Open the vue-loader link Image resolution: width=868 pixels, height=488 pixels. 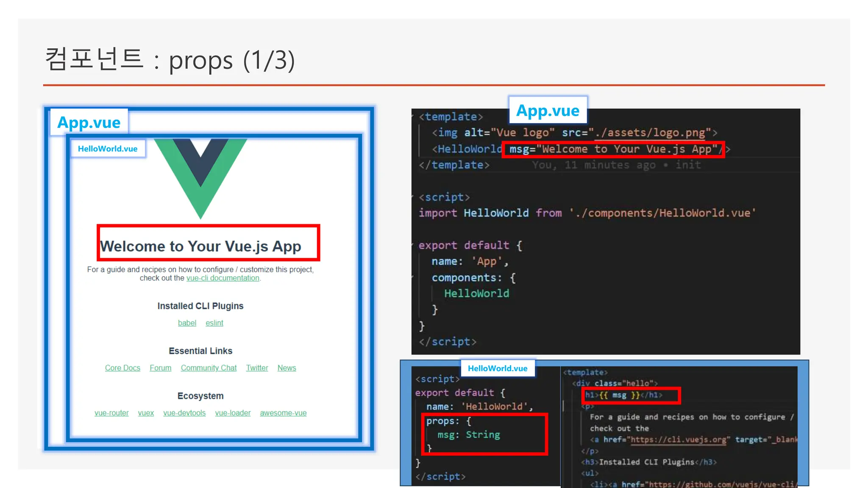[233, 413]
